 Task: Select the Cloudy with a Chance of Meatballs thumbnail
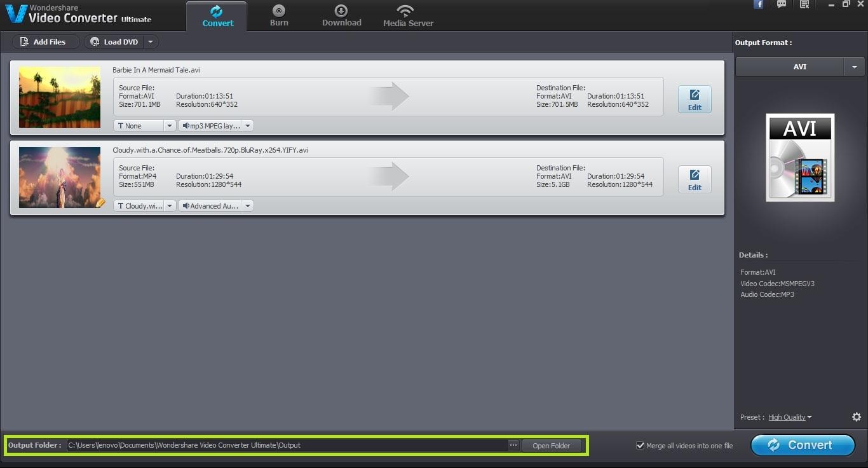coord(60,177)
